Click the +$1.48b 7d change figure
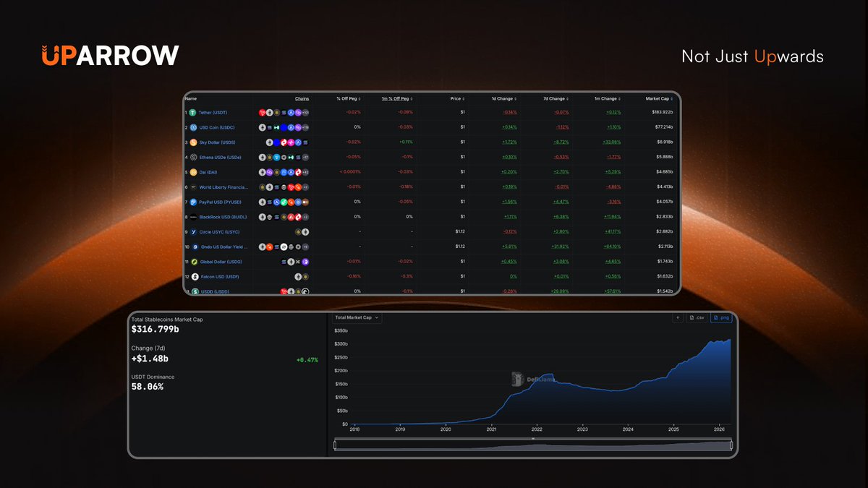Viewport: 868px width, 488px height. (x=150, y=358)
